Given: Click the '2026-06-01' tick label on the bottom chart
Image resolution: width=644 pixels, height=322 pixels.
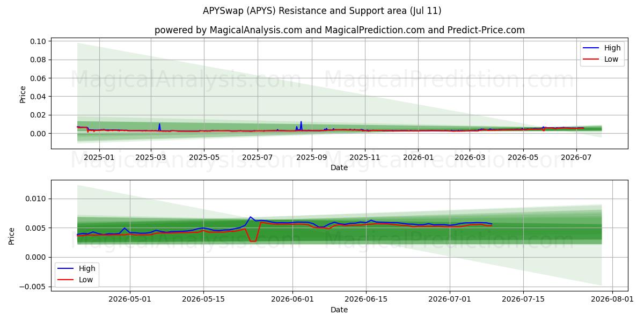Looking at the screenshot, I should point(293,299).
